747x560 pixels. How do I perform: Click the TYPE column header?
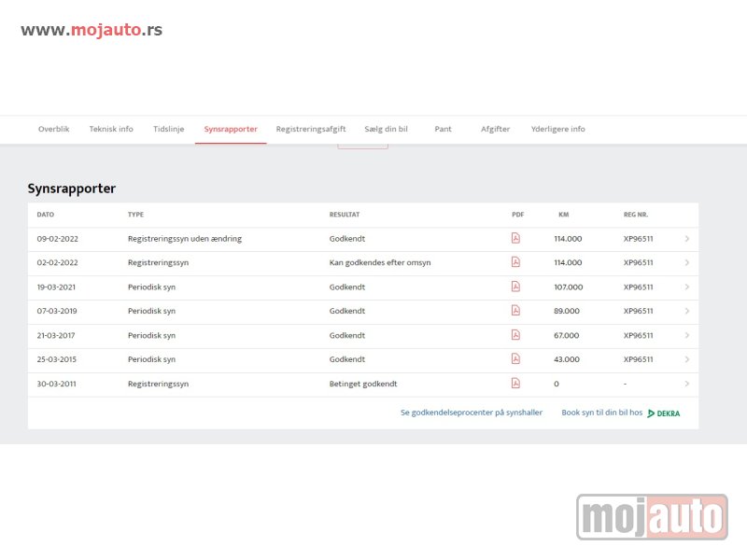click(x=135, y=215)
